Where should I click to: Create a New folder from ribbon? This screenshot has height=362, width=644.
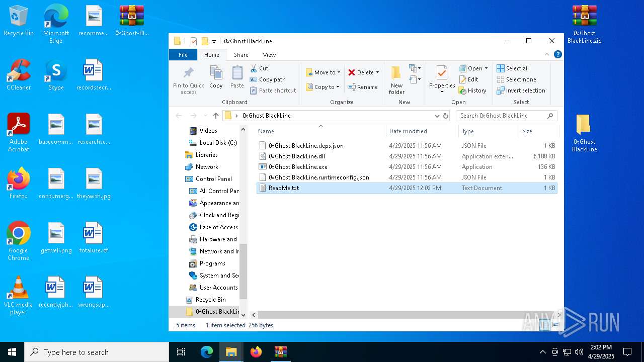[396, 80]
